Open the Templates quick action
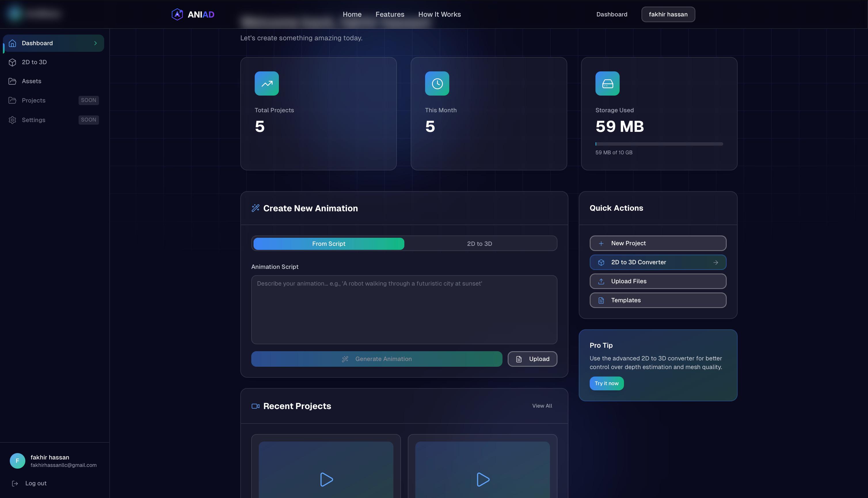 (658, 300)
